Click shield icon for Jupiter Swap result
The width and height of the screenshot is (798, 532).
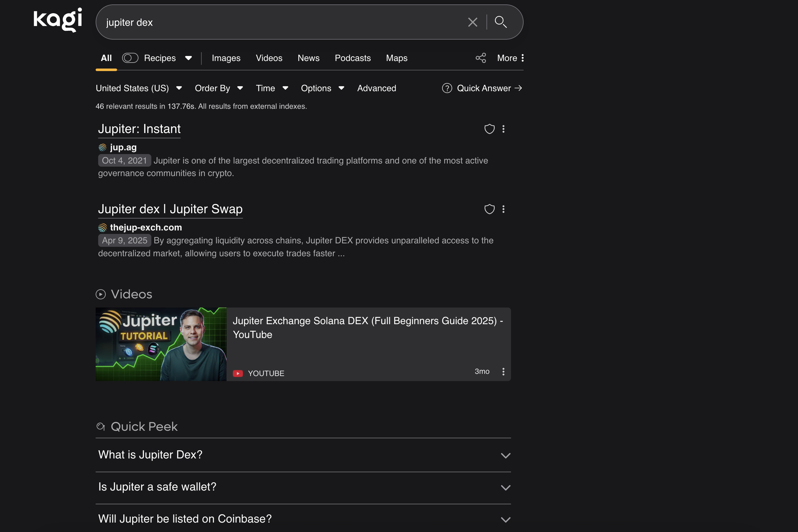tap(489, 209)
